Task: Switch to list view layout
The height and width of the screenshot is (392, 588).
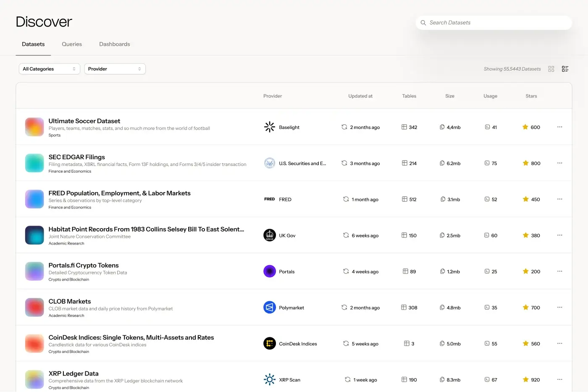Action: (565, 69)
